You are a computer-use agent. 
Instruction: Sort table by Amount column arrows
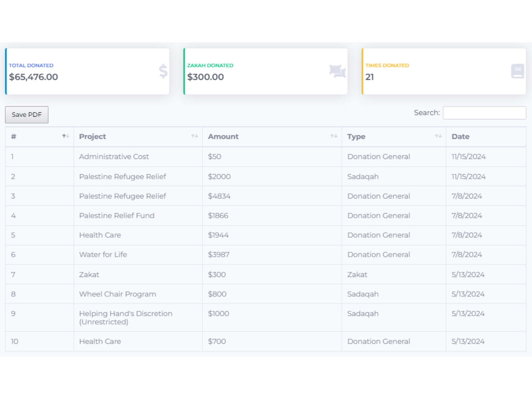click(334, 136)
